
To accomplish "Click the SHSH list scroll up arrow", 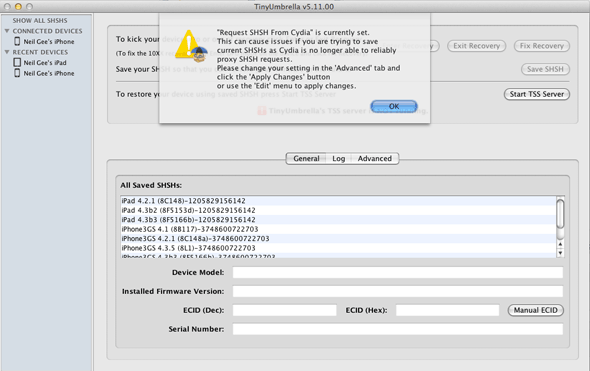I will [x=560, y=244].
